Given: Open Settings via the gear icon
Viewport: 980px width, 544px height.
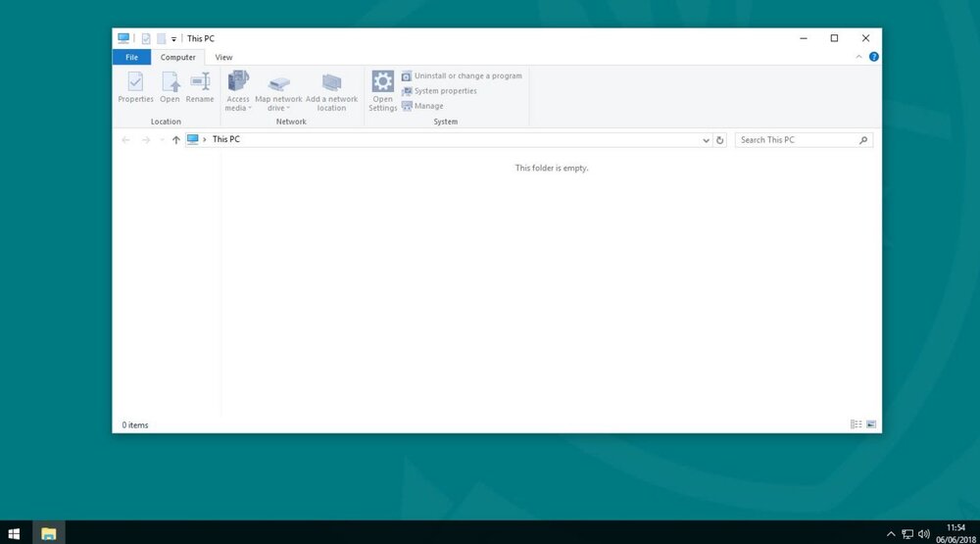Looking at the screenshot, I should click(382, 91).
